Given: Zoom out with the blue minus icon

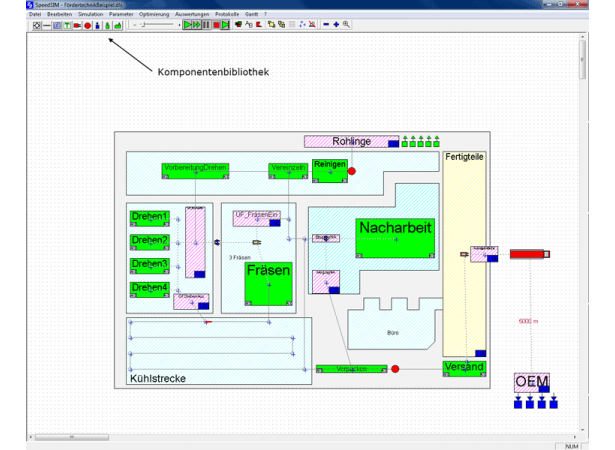Looking at the screenshot, I should [x=326, y=24].
